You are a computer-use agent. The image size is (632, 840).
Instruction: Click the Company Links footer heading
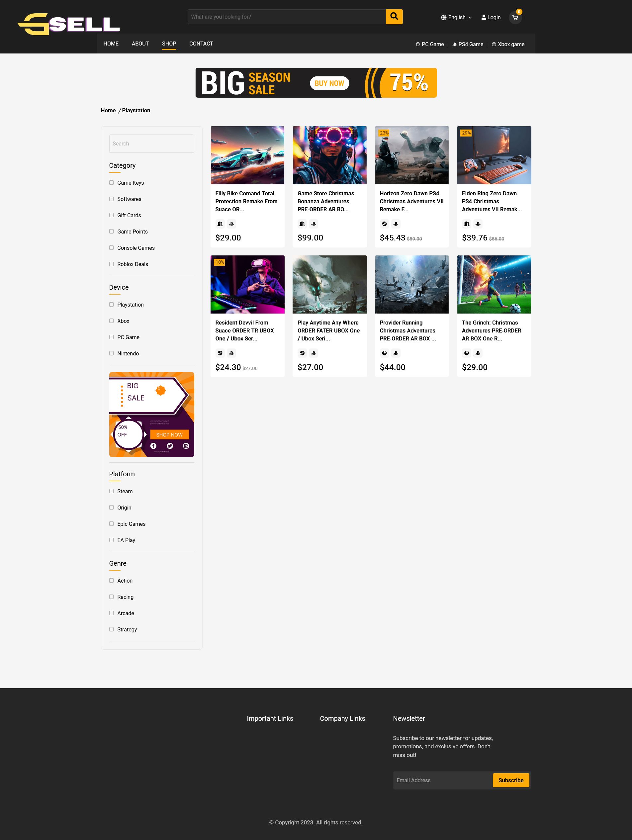pos(343,718)
